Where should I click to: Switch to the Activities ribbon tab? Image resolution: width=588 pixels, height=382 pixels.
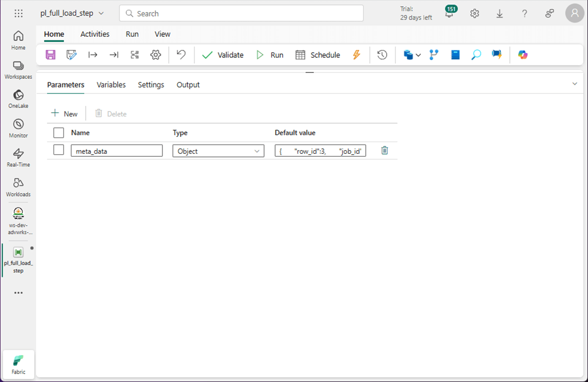[95, 34]
